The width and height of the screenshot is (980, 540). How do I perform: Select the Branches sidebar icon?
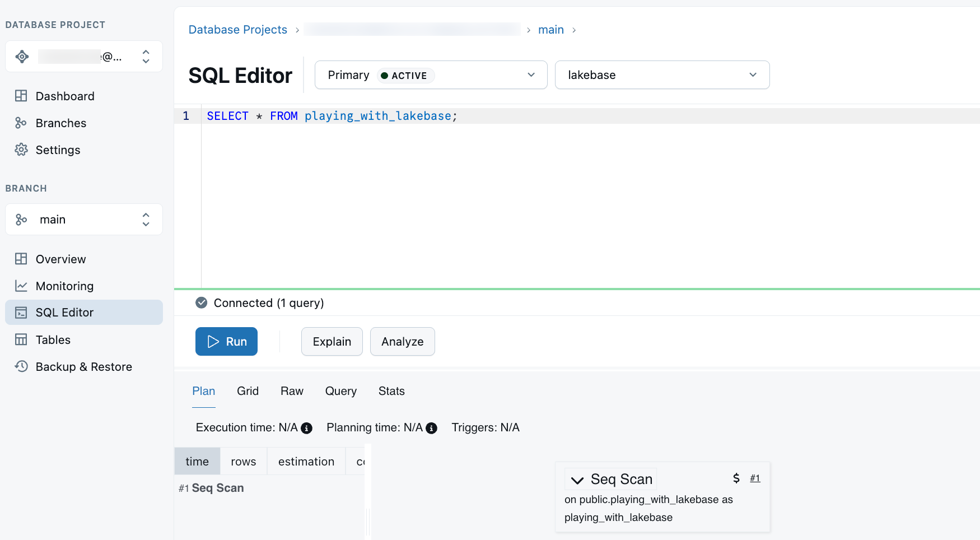click(x=21, y=123)
